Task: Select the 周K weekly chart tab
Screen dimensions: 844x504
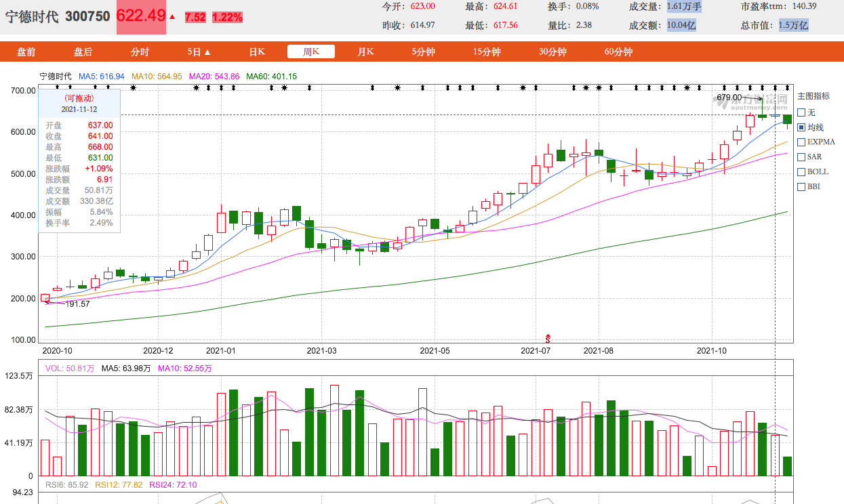Action: click(x=311, y=52)
